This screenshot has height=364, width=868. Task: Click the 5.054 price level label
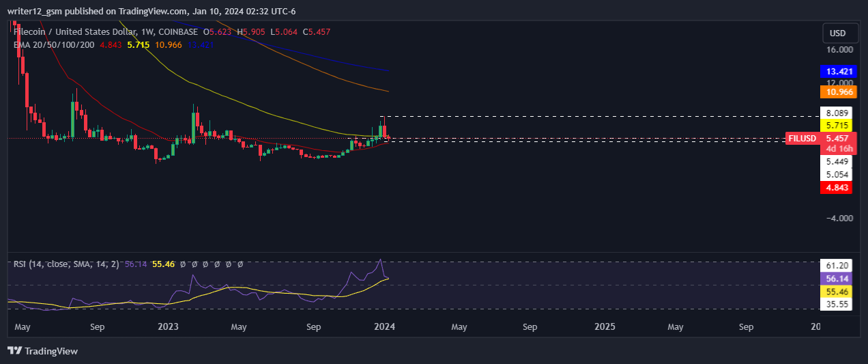tap(836, 175)
